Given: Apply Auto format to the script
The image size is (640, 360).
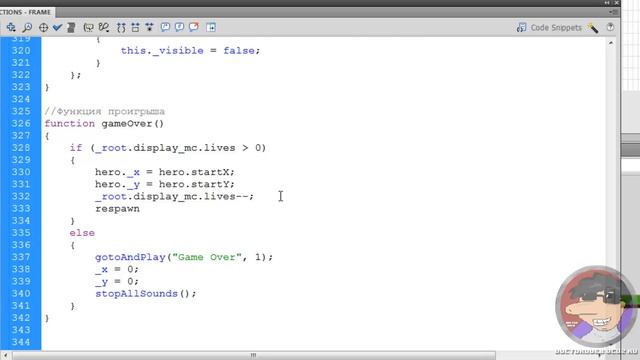Looking at the screenshot, I should pyautogui.click(x=71, y=27).
